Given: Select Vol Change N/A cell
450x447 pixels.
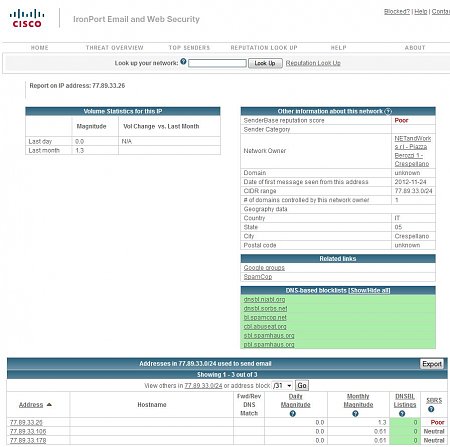Looking at the screenshot, I should (169, 141).
